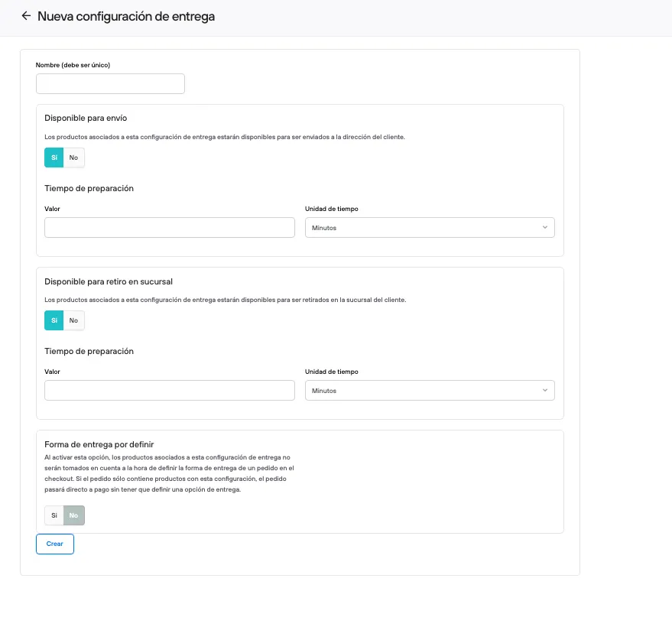Select No for retiro en sucursal
The image size is (672, 640).
tap(73, 320)
